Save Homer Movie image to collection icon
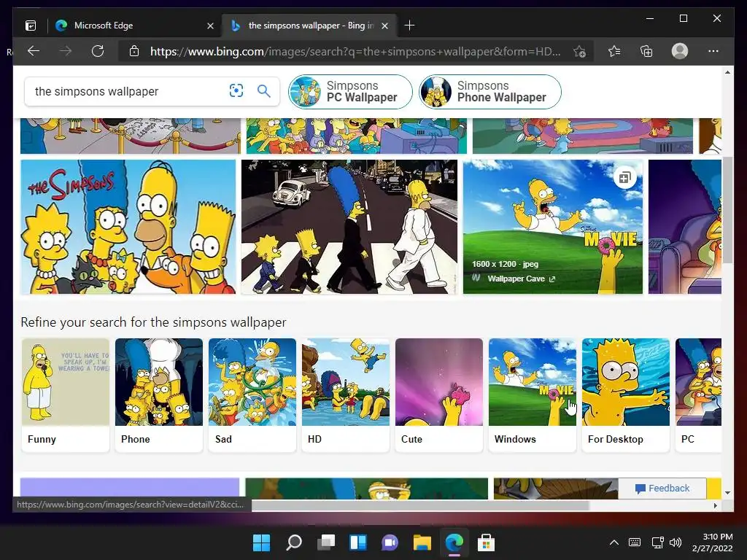The image size is (747, 560). click(x=624, y=178)
